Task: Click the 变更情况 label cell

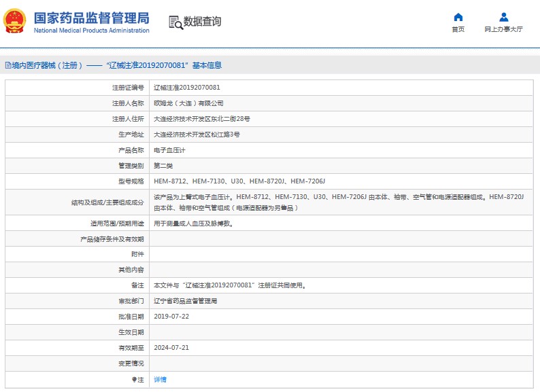Action: [77, 363]
